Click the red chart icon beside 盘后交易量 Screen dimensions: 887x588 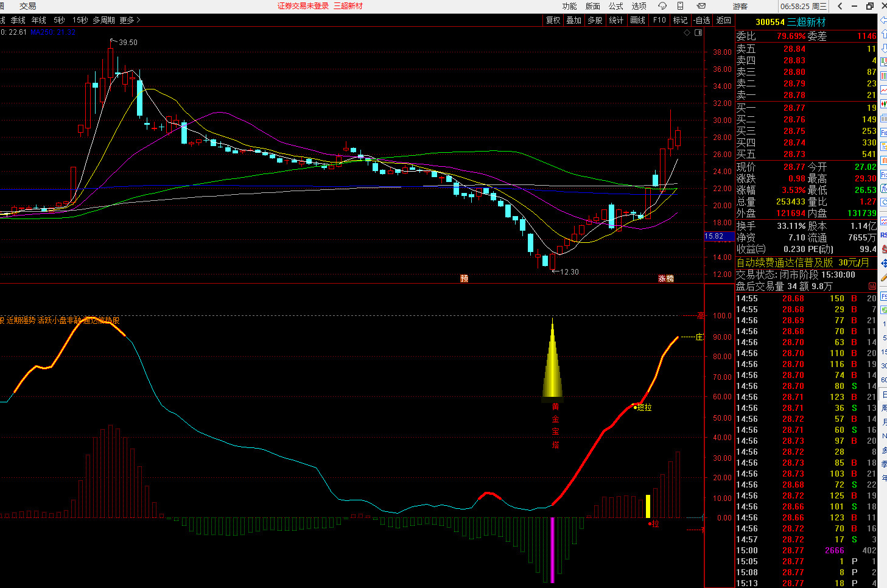[872, 286]
